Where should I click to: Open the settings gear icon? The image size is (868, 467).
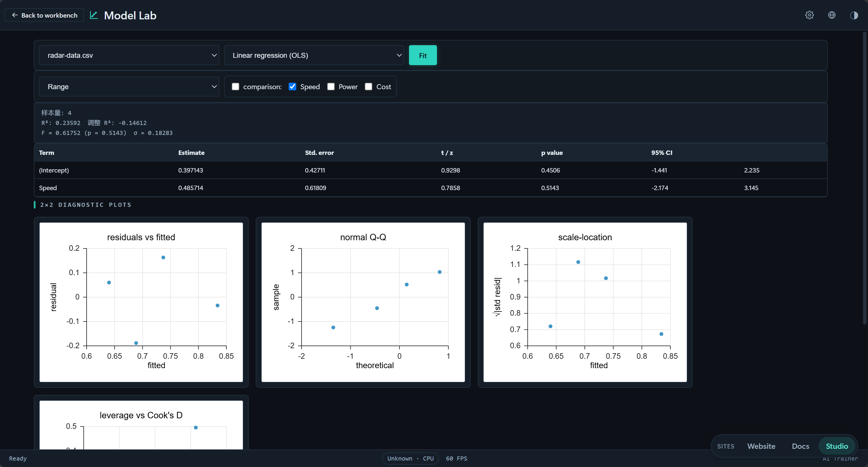[x=809, y=15]
